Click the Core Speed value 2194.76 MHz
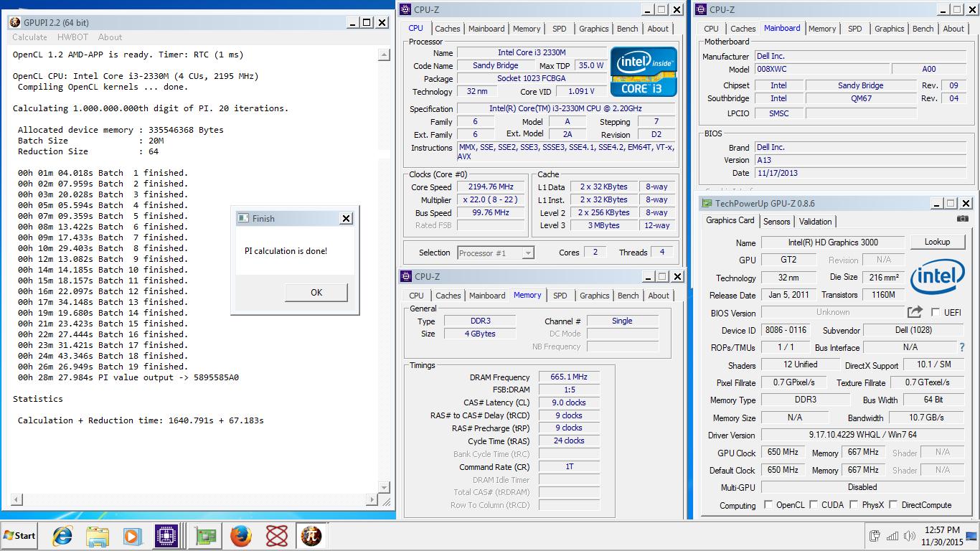980x551 pixels. 491,187
